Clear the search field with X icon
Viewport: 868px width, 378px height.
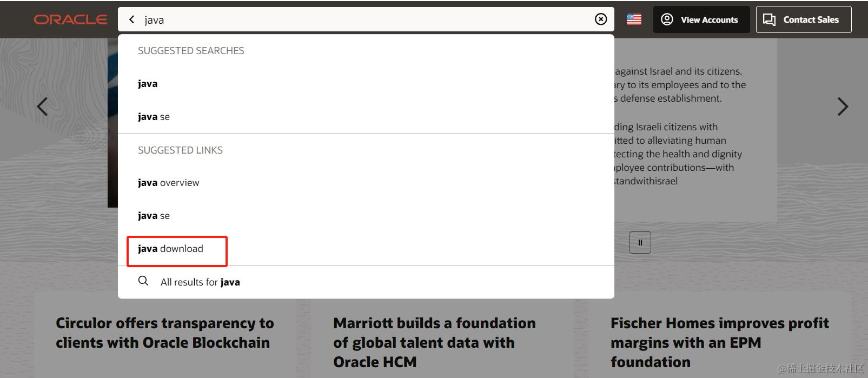point(600,19)
